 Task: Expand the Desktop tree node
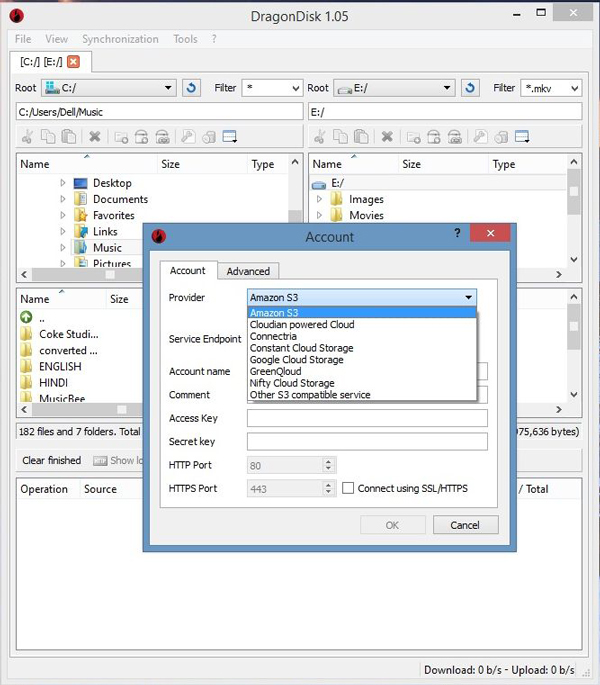(x=62, y=183)
